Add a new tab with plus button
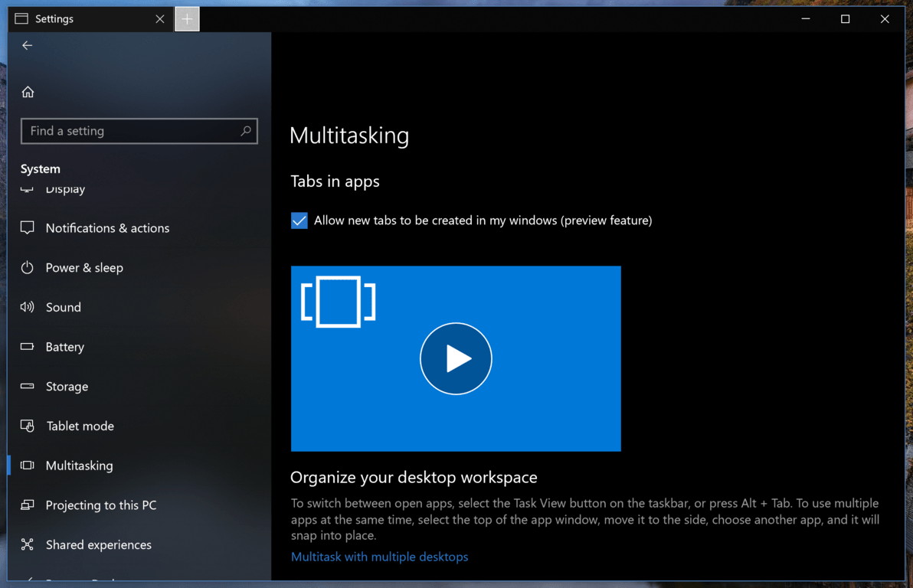Screen dimensions: 913x588 [187, 19]
